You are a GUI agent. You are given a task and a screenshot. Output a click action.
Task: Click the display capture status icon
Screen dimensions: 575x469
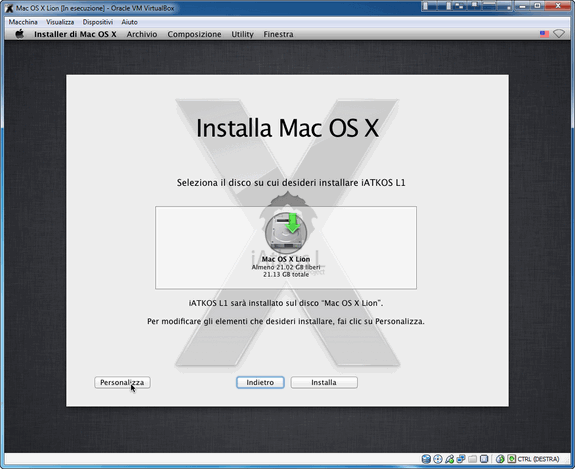coord(484,459)
